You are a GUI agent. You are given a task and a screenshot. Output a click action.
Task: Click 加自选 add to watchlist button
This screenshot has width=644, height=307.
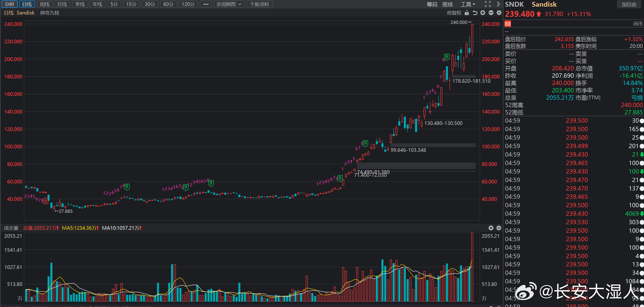point(629,5)
